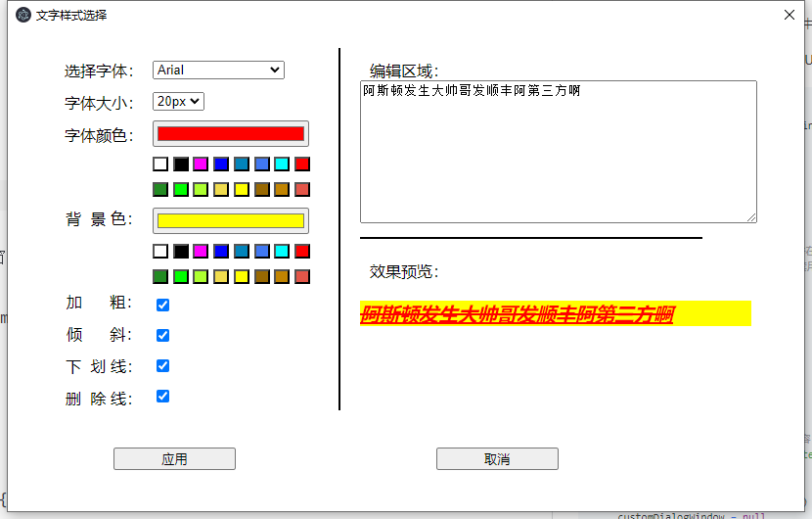Viewport: 812px width, 519px height.
Task: Turn off the 删除线 strikethrough checkbox
Action: point(163,396)
